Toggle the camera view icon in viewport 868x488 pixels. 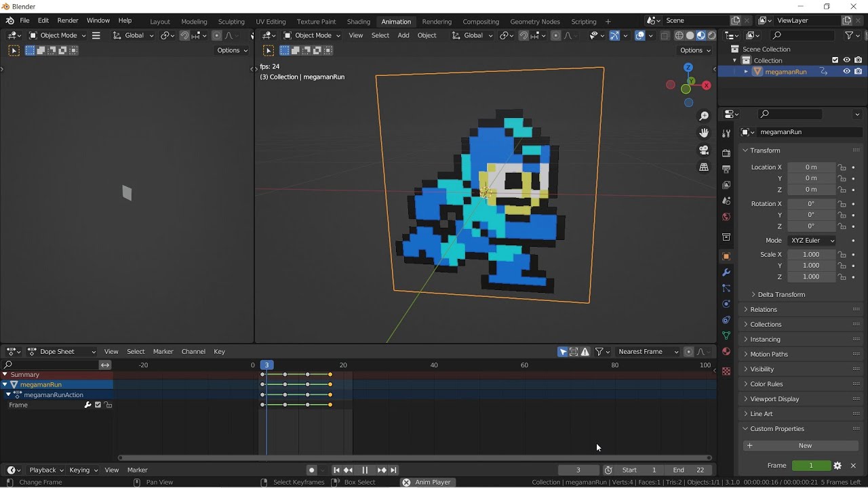[x=704, y=150]
